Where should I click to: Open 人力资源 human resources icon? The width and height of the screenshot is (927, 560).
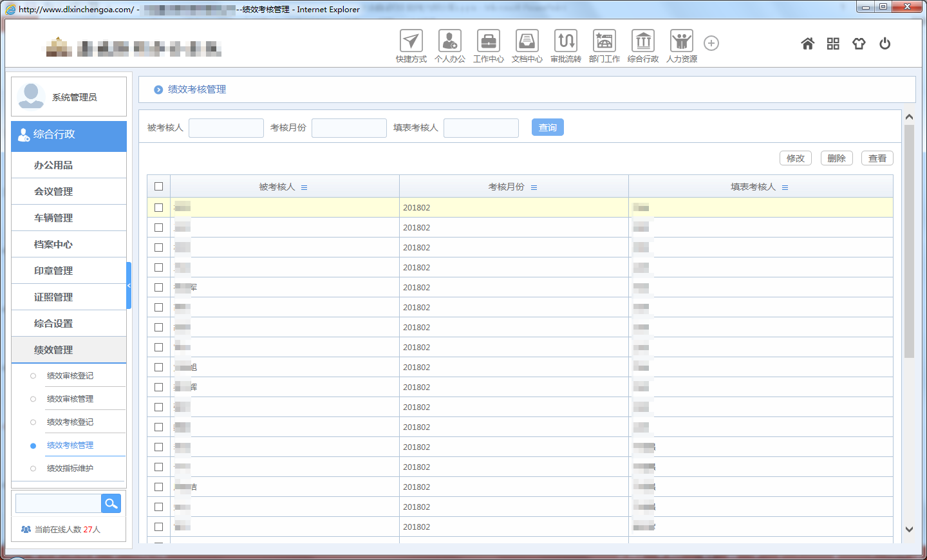[x=681, y=42]
